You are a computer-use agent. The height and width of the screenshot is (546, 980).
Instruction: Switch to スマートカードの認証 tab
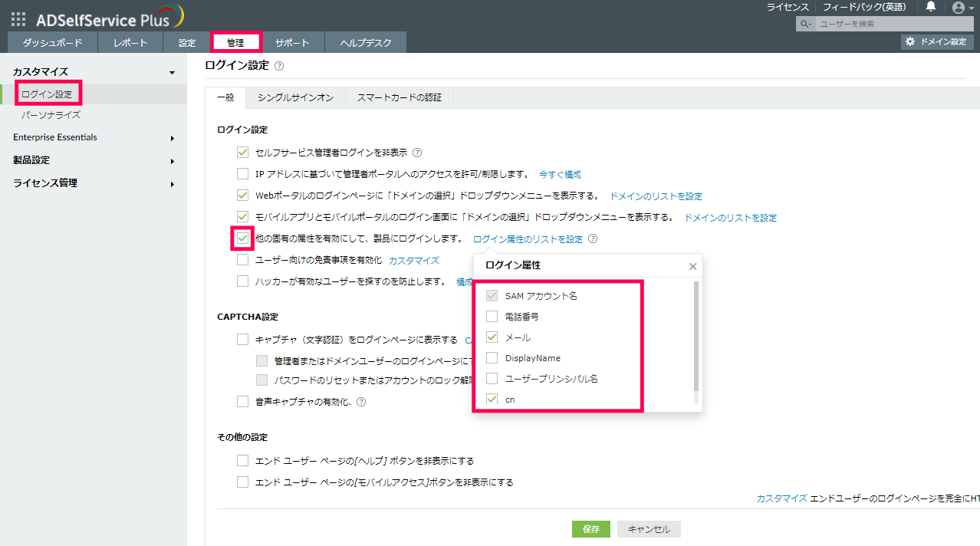(400, 97)
